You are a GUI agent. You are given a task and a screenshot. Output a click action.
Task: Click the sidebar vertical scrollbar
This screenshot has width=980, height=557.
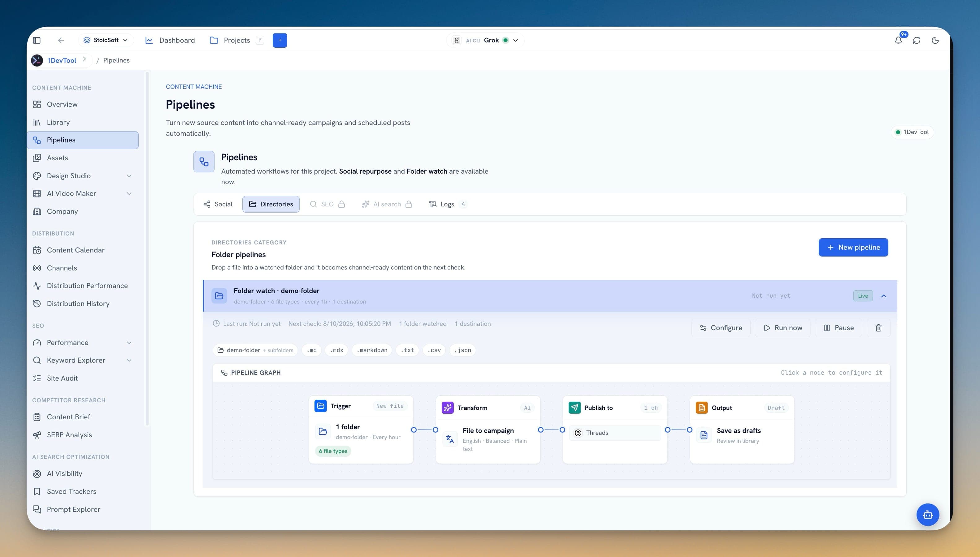[x=147, y=249]
